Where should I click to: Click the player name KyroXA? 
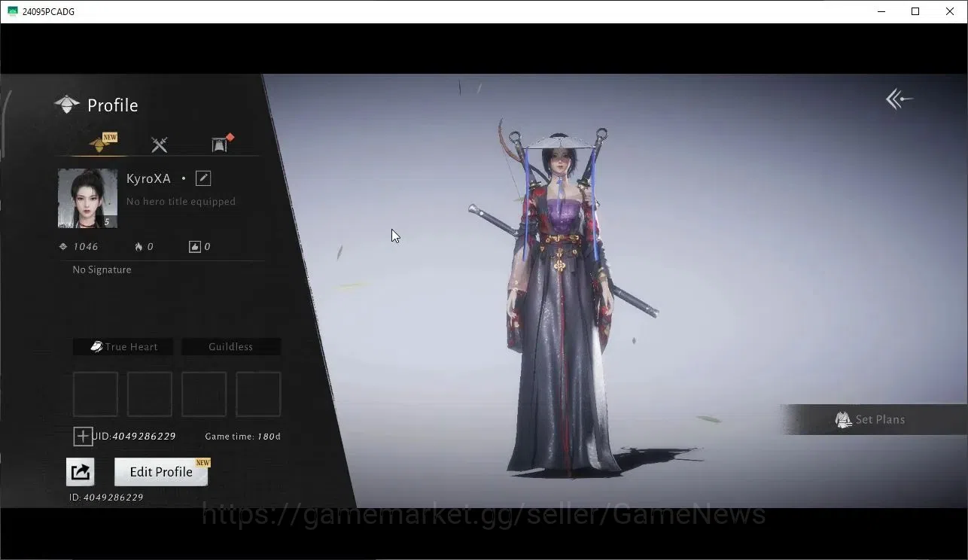[x=148, y=178]
